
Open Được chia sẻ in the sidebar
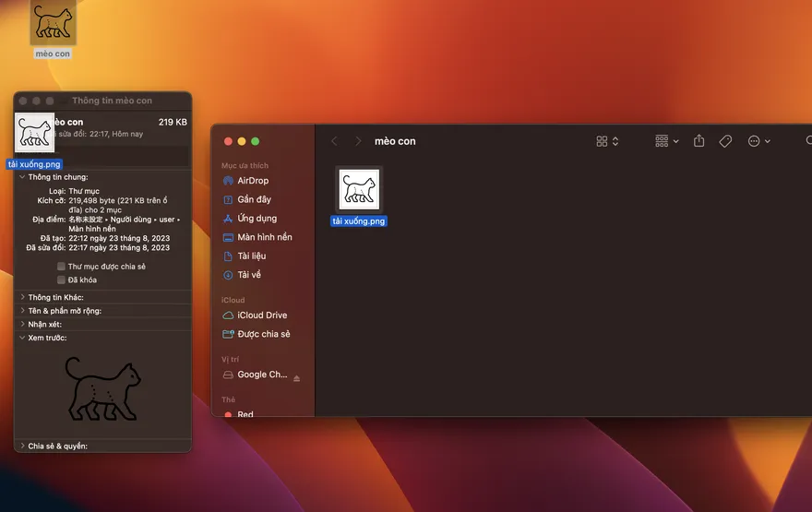[264, 334]
